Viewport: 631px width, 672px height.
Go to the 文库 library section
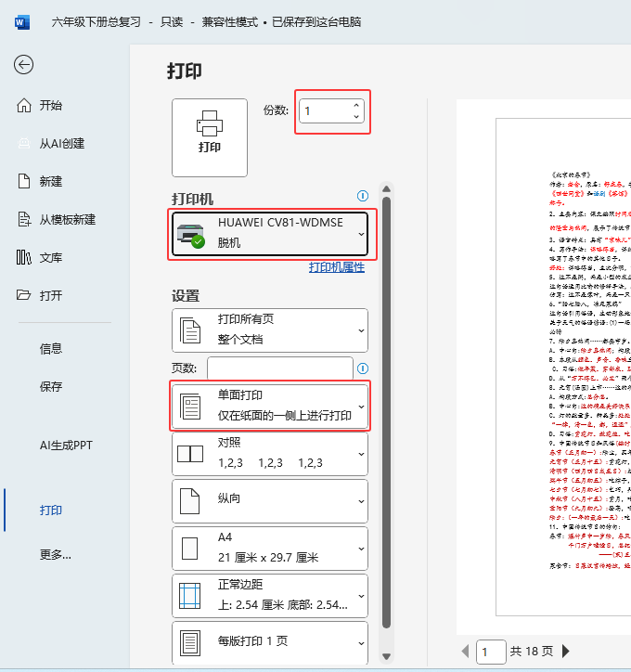tap(39, 258)
